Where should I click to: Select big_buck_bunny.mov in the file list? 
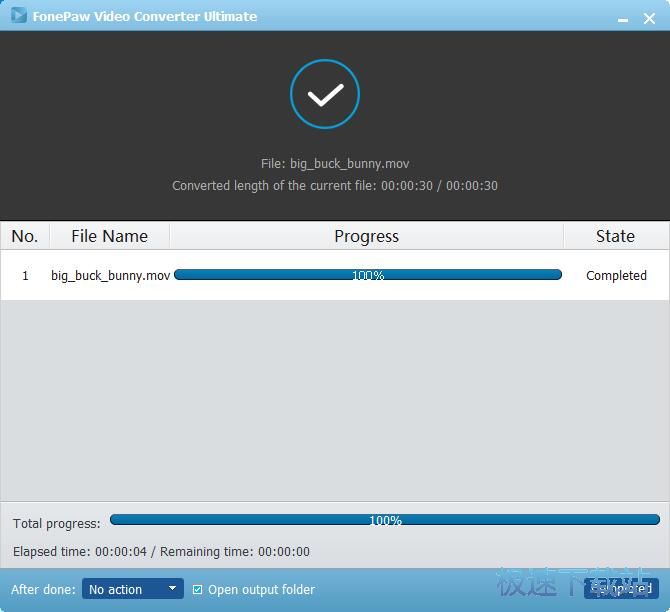tap(111, 276)
